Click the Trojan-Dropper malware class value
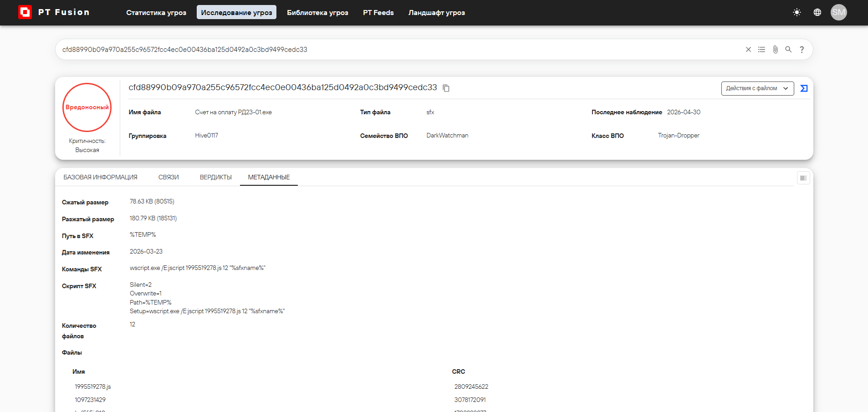Screen dimensions: 868x412 point(679,135)
